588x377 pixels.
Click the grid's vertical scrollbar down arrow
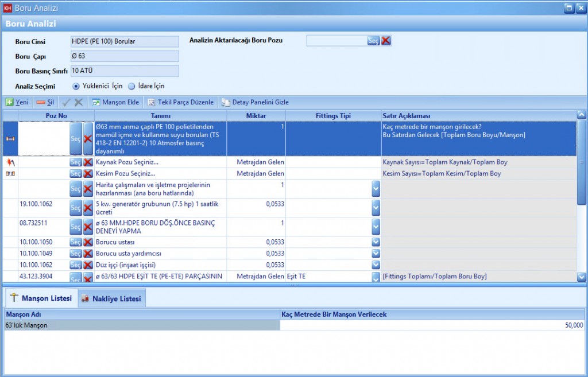pyautogui.click(x=581, y=277)
